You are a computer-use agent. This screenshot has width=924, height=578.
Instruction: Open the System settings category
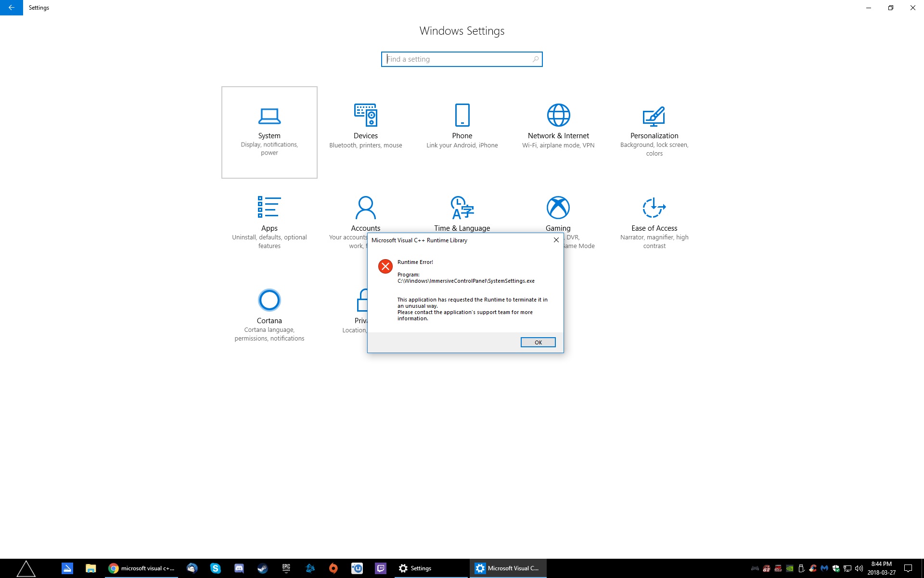click(269, 132)
